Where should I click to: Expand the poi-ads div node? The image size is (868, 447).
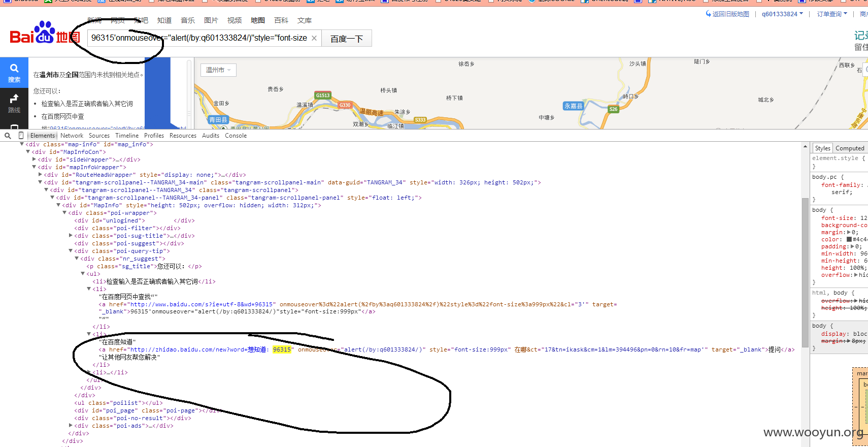71,426
